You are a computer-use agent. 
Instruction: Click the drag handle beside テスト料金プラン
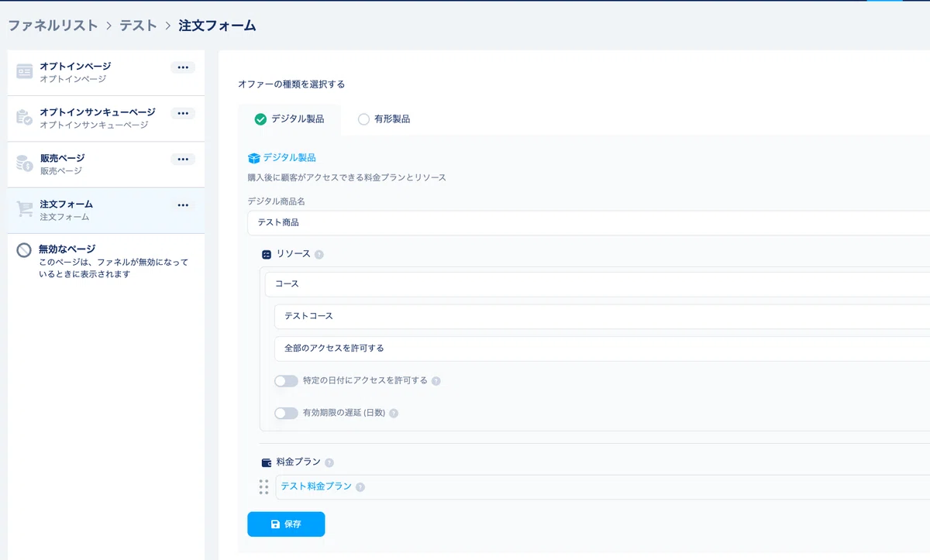[263, 487]
